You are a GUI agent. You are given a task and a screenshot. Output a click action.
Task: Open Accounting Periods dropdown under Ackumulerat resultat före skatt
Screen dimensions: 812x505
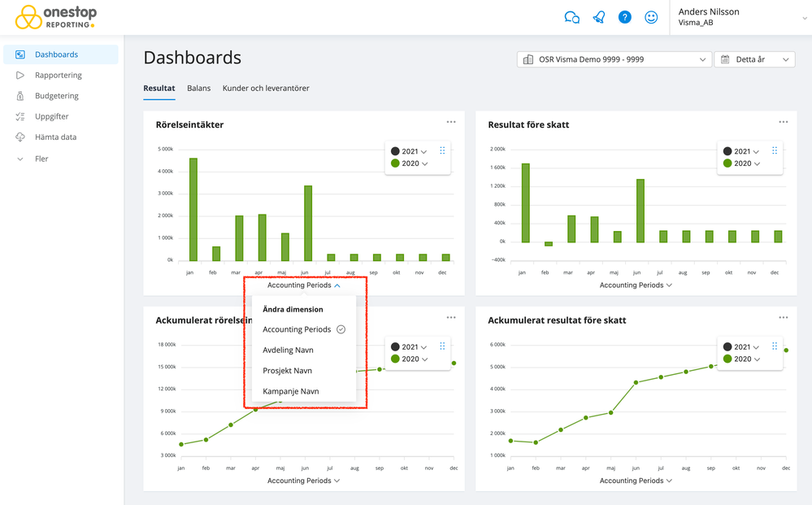click(636, 481)
